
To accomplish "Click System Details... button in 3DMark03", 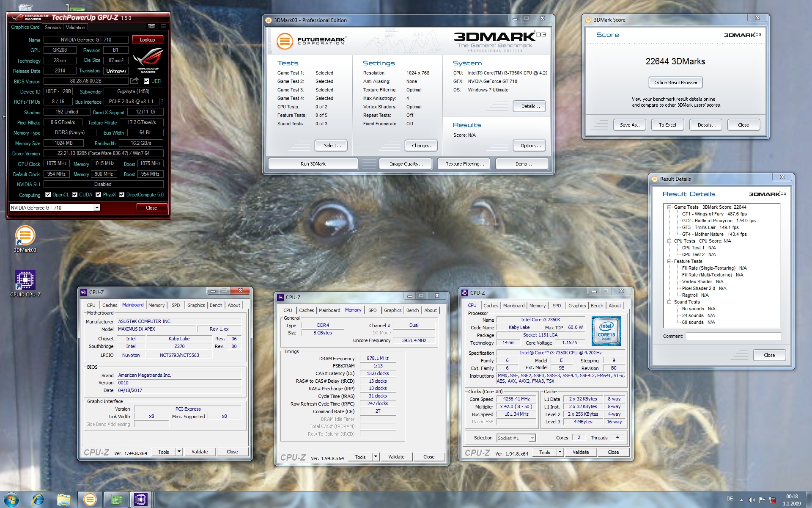I will tap(530, 106).
